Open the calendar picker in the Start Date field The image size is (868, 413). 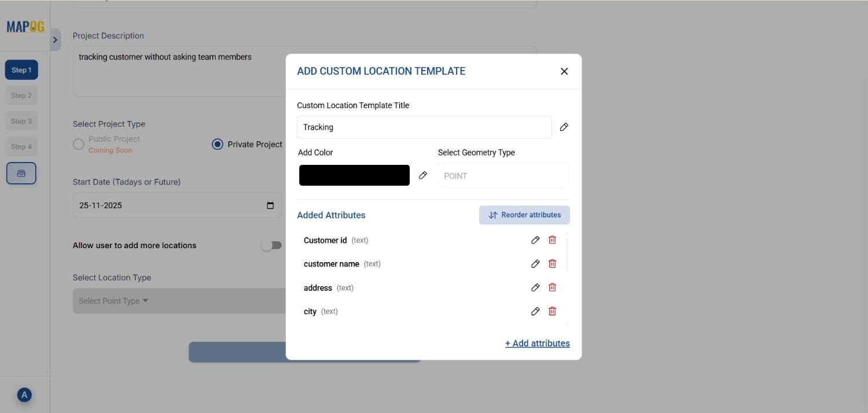[x=270, y=205]
